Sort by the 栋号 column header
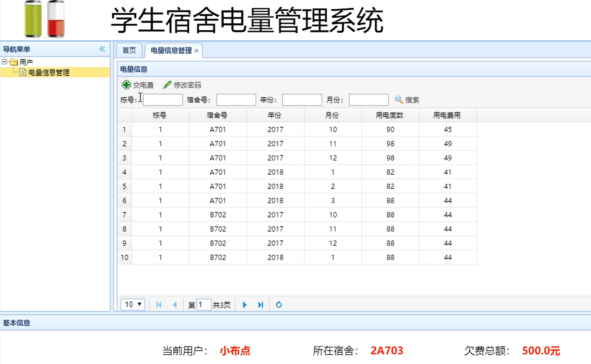 coord(160,115)
